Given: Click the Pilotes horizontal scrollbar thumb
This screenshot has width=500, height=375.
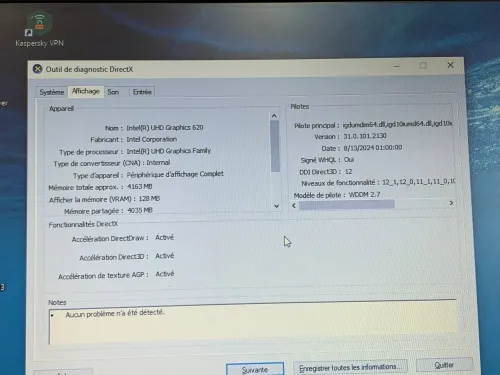Looking at the screenshot, I should [347, 205].
